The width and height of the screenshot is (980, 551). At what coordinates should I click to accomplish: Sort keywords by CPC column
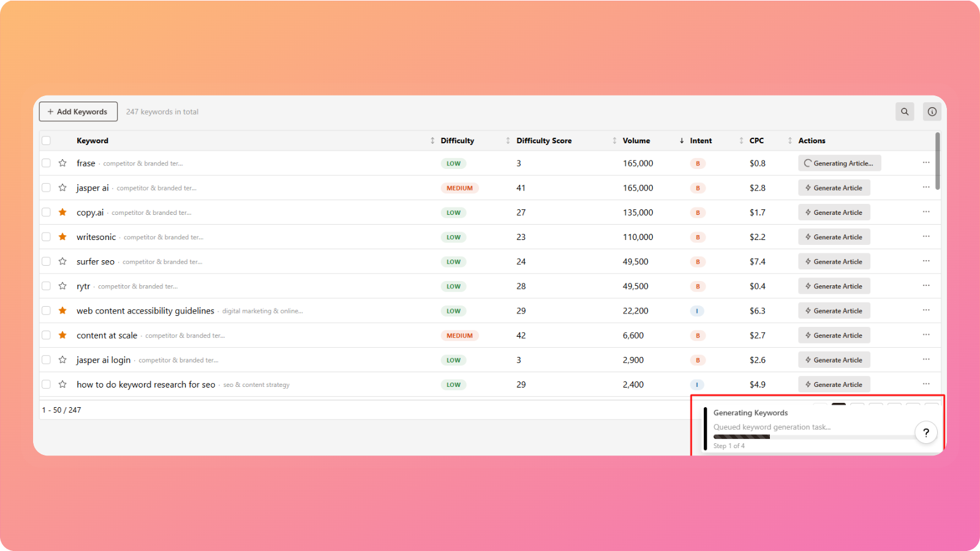coord(756,141)
